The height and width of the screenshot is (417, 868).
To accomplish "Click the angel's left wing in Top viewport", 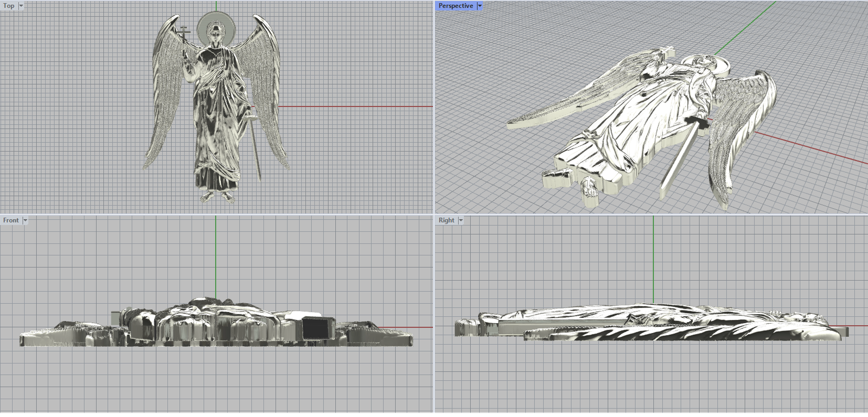I will pos(163,98).
